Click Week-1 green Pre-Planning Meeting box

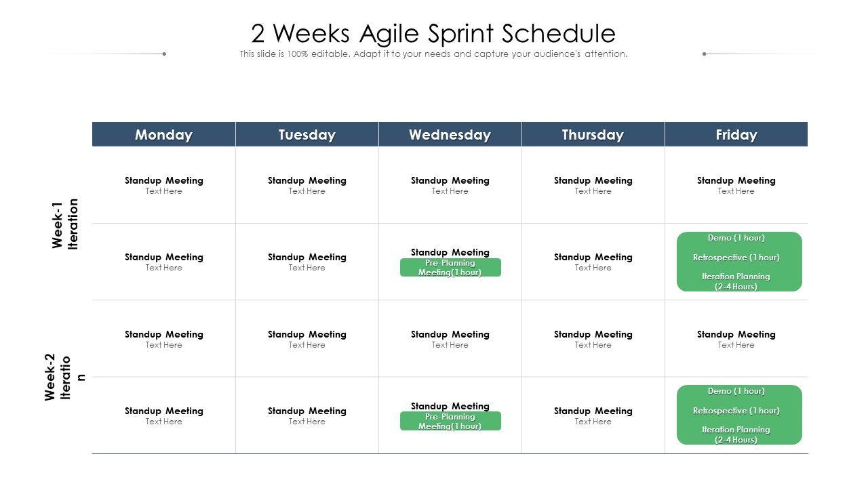(450, 268)
